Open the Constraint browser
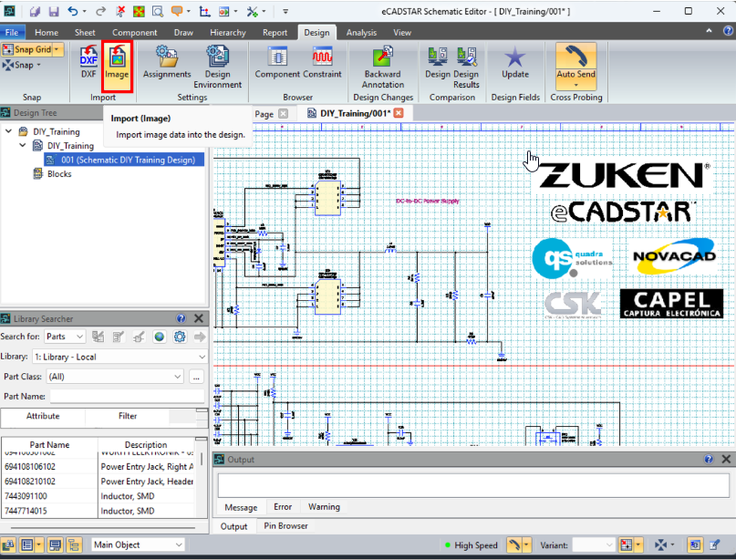 click(x=322, y=61)
